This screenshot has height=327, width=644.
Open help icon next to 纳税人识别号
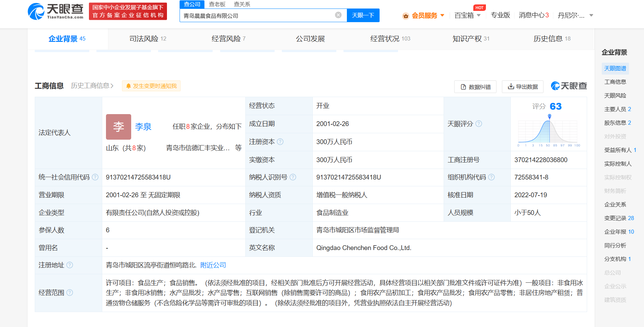[x=293, y=177]
